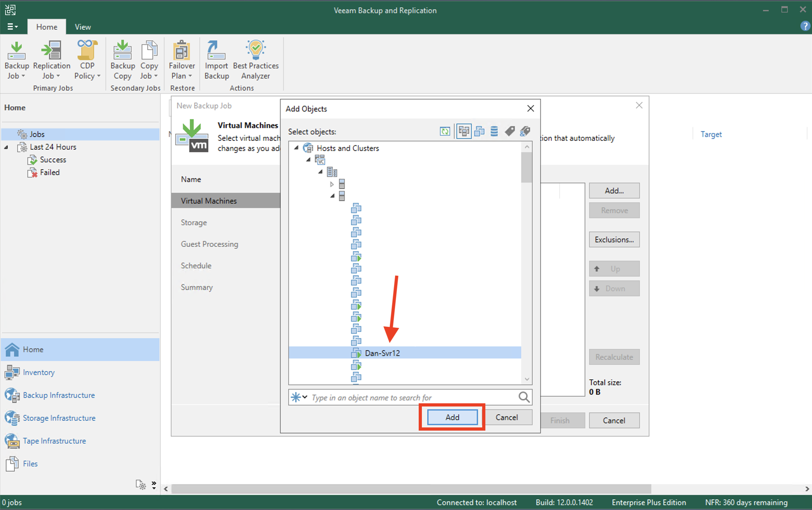Click Add in the Add Objects dialog

pyautogui.click(x=452, y=417)
